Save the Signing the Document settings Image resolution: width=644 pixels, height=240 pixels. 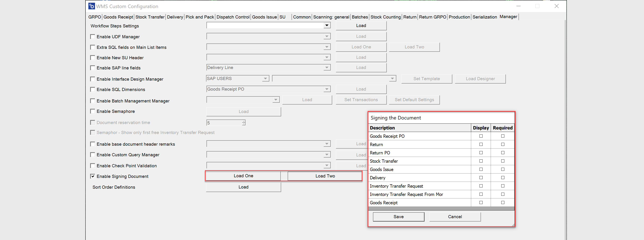tap(399, 217)
